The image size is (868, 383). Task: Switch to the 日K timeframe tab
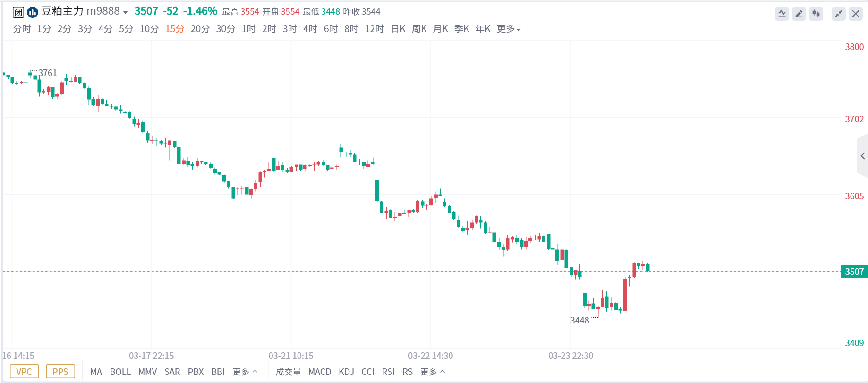point(398,29)
